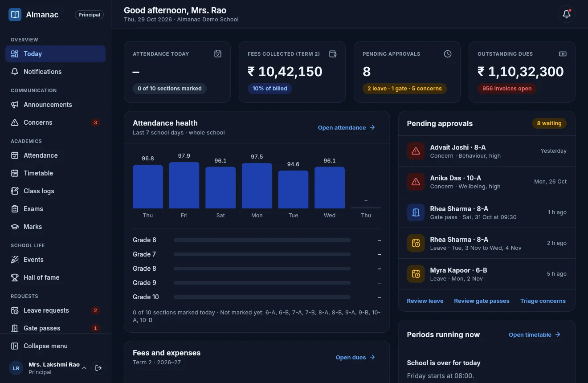Click the clock icon on Pending Approvals card
Viewport: 588px width, 383px height.
(x=448, y=54)
